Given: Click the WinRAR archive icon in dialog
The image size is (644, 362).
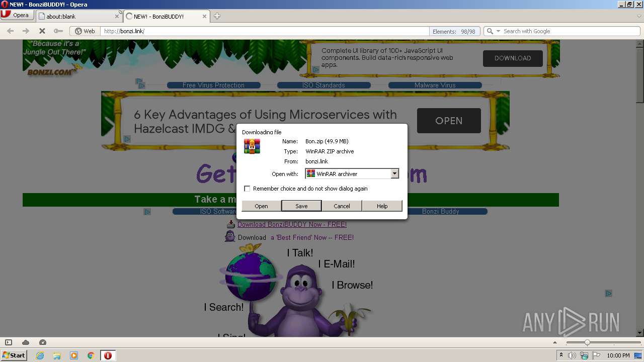Looking at the screenshot, I should tap(252, 146).
